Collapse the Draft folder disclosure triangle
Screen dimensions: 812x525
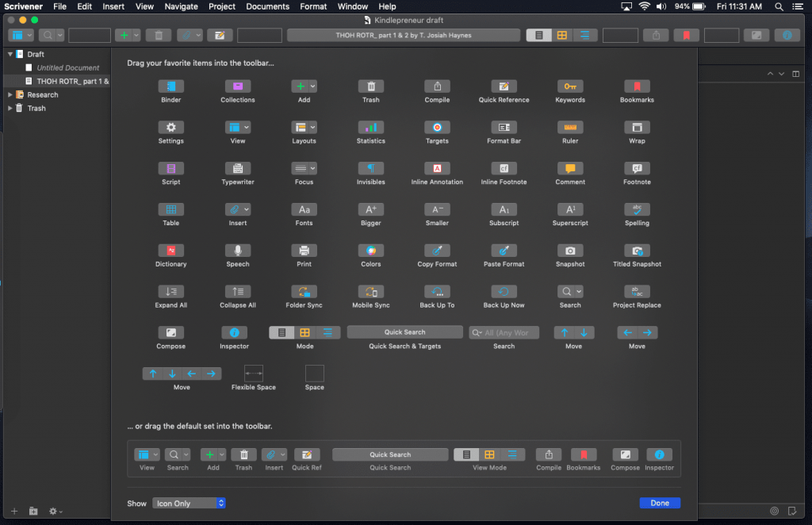[10, 55]
